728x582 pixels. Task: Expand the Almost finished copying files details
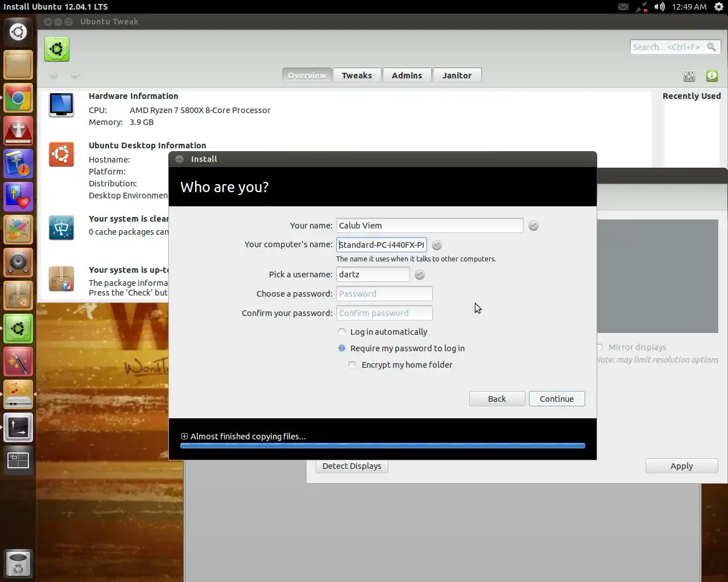184,436
